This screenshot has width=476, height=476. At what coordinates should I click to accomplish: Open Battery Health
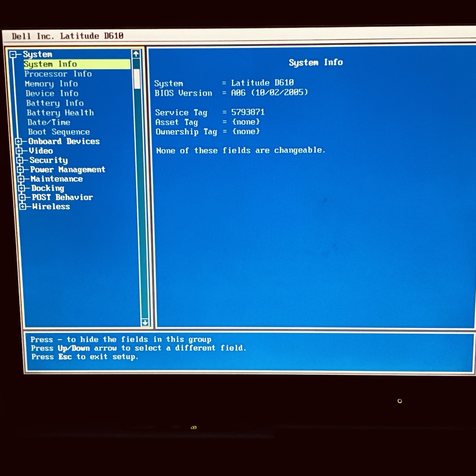[60, 112]
